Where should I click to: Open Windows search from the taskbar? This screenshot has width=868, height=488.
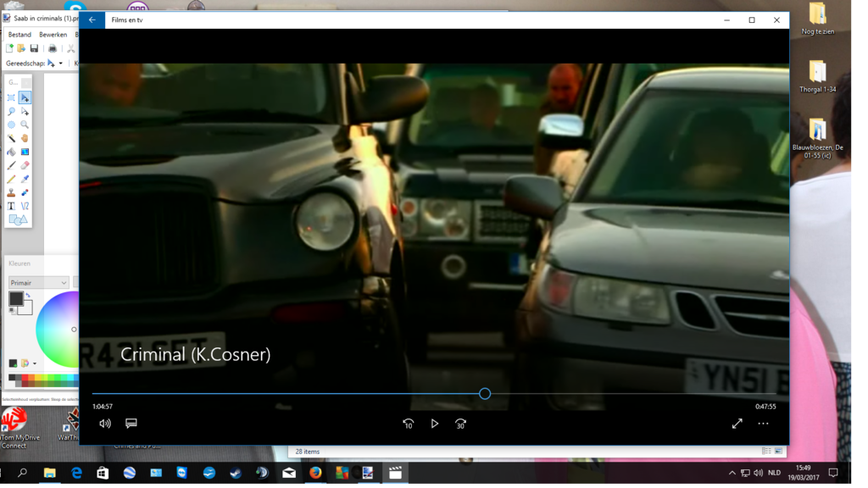[23, 473]
